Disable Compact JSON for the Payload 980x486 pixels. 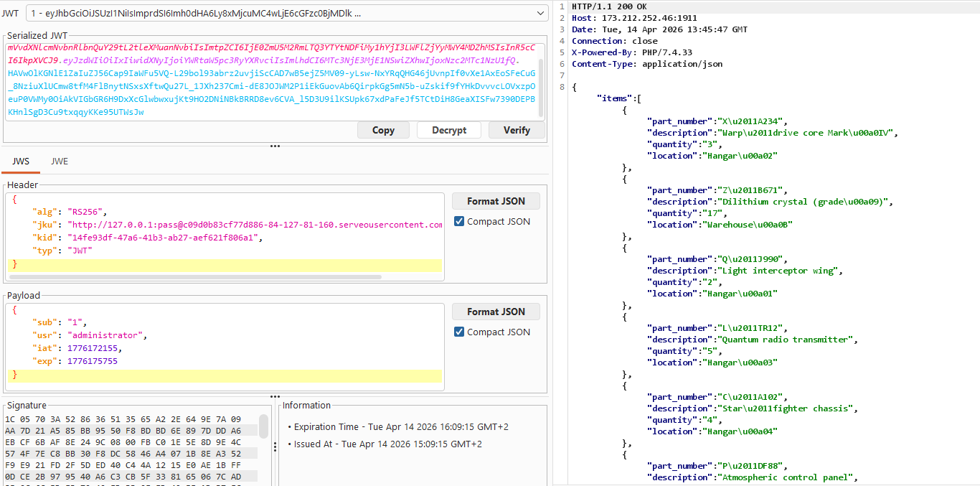pyautogui.click(x=460, y=332)
